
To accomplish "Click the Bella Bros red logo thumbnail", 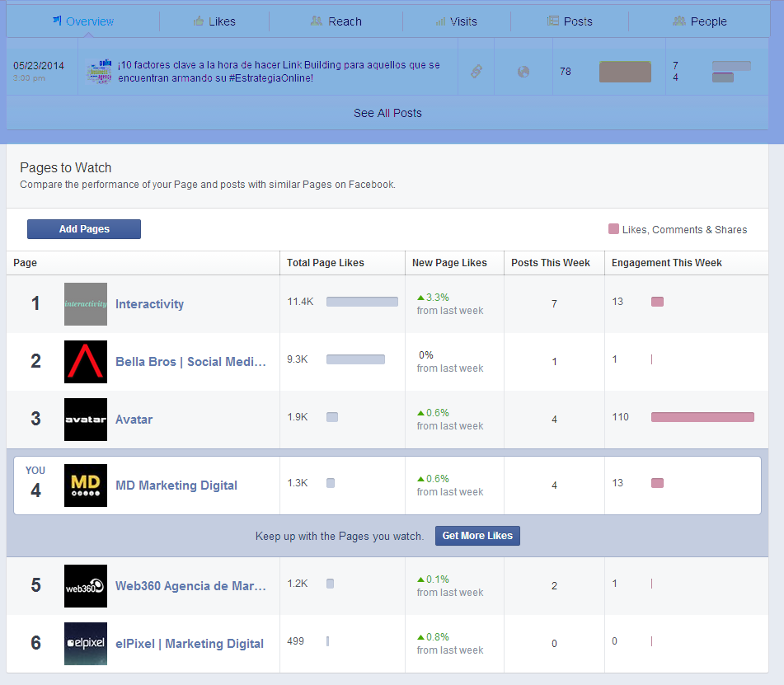I will pyautogui.click(x=86, y=362).
